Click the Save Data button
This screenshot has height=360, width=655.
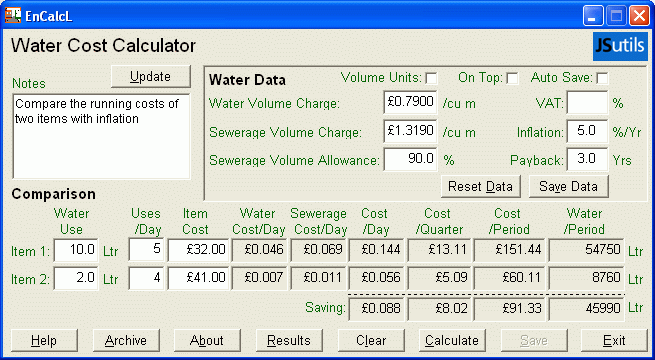pos(569,186)
